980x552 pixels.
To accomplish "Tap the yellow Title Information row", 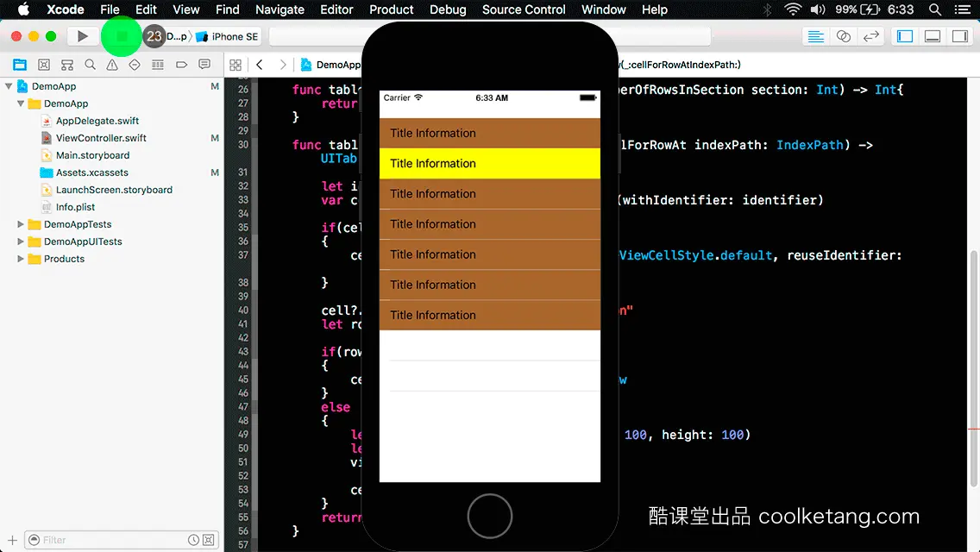I will click(489, 163).
